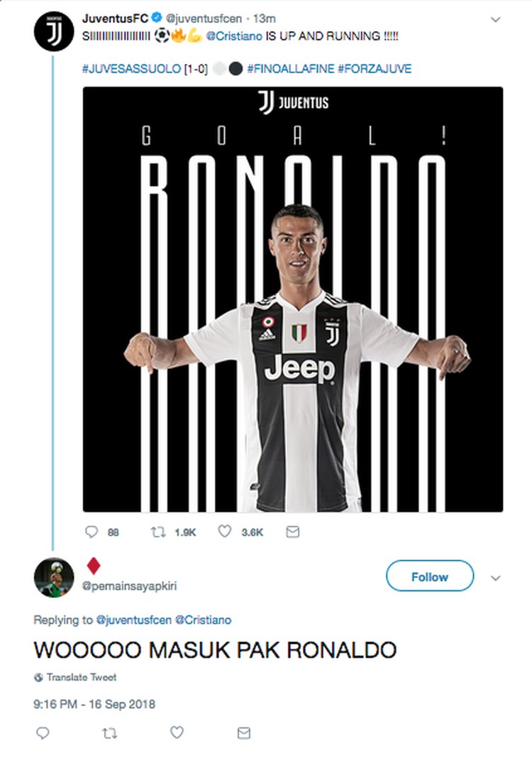532x765 pixels.
Task: Follow the @pemainsayapkiri account
Action: (429, 577)
